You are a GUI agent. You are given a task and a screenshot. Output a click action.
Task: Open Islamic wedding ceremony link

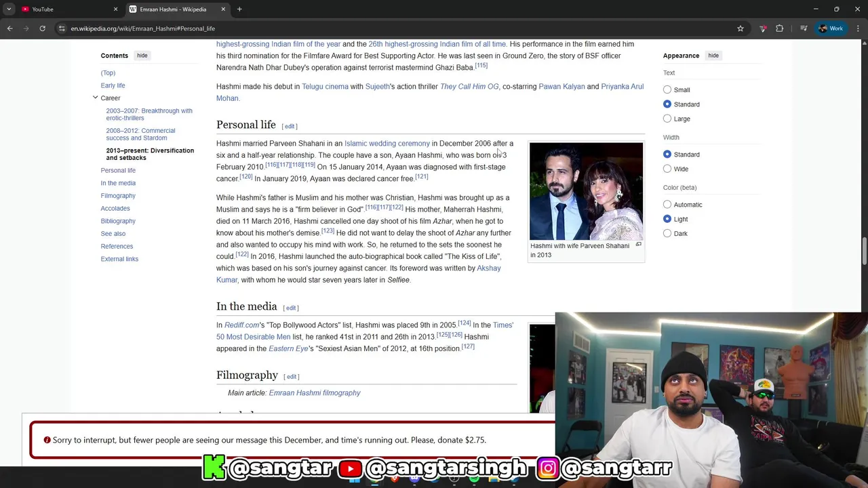[x=387, y=144]
